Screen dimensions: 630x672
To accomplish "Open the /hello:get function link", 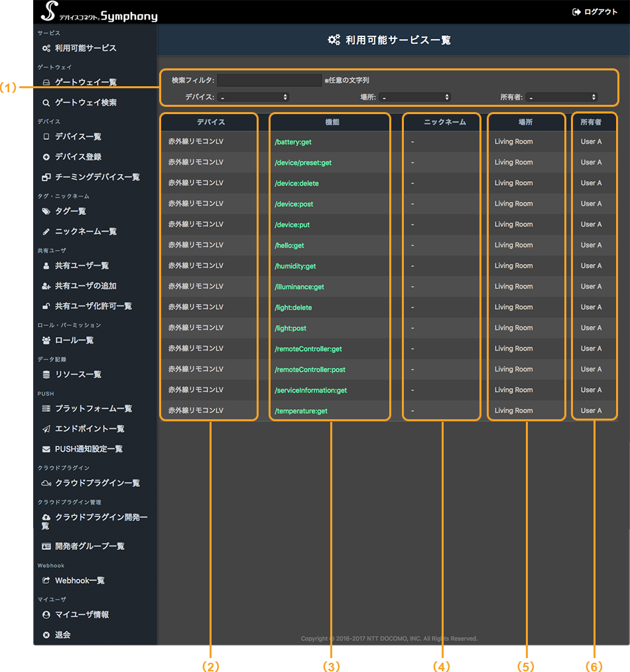I will tap(289, 245).
